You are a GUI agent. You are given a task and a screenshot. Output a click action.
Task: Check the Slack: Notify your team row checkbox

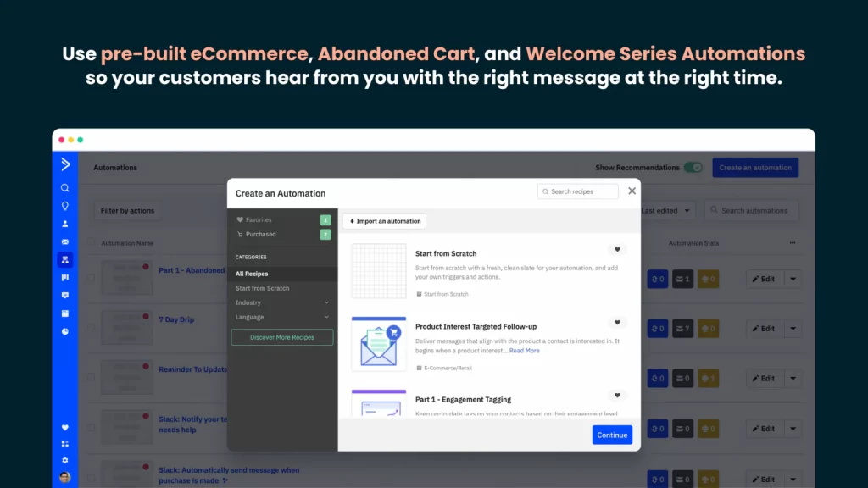[x=91, y=427]
